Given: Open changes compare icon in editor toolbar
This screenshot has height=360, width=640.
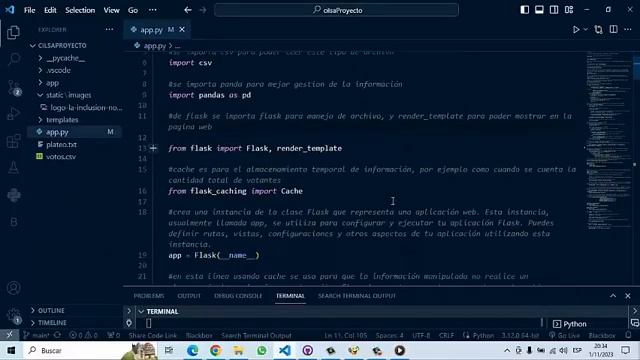Looking at the screenshot, I should click(598, 30).
